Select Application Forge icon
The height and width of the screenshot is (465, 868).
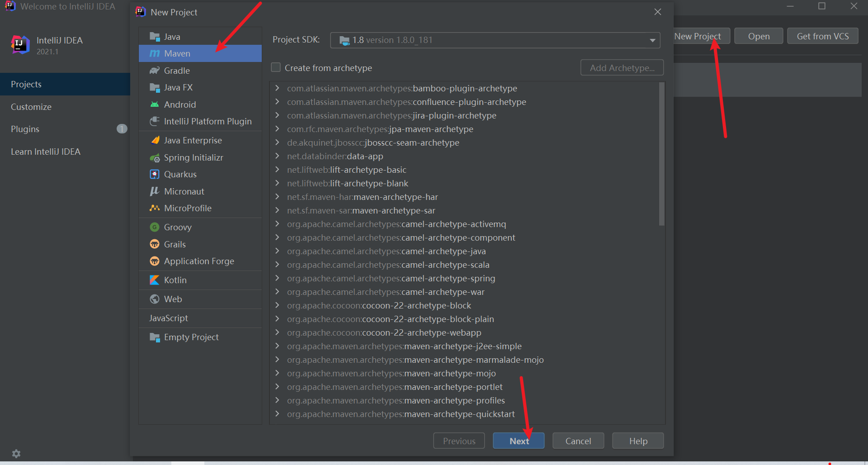click(155, 261)
